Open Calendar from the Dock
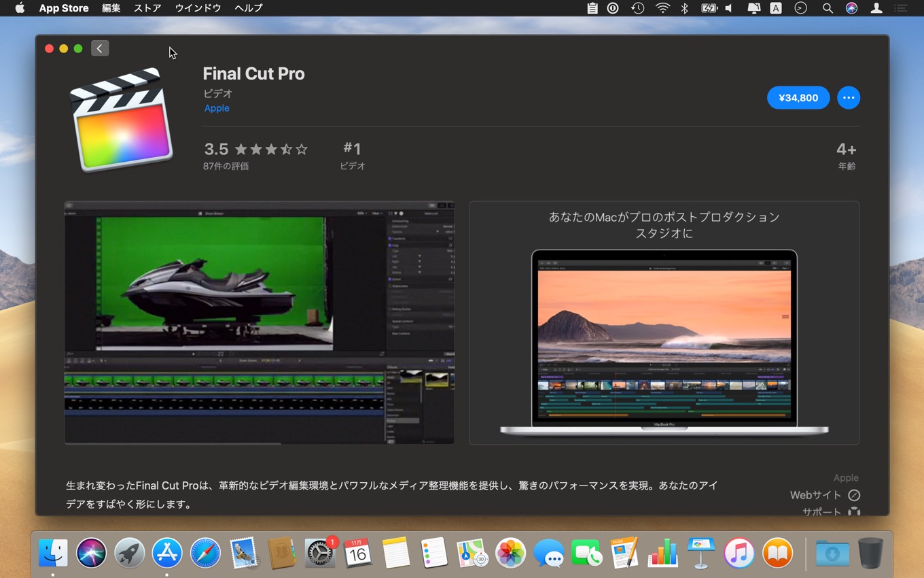The height and width of the screenshot is (578, 924). coord(357,553)
